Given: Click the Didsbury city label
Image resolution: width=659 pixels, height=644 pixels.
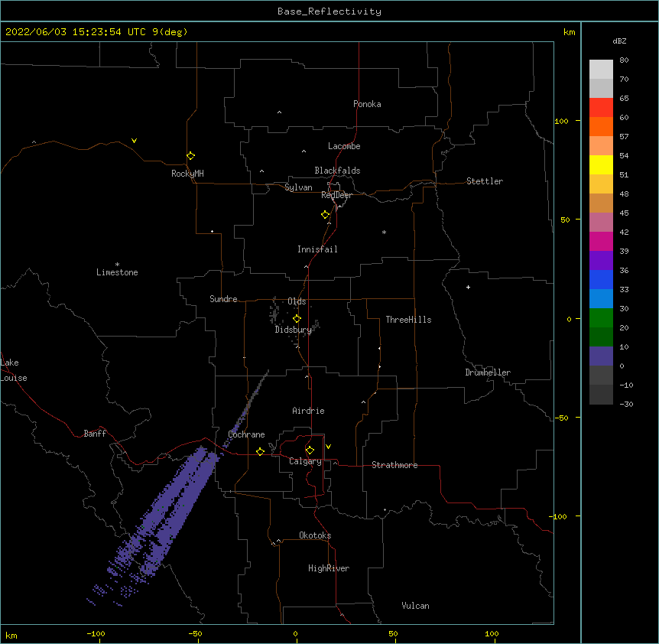Looking at the screenshot, I should coord(294,330).
